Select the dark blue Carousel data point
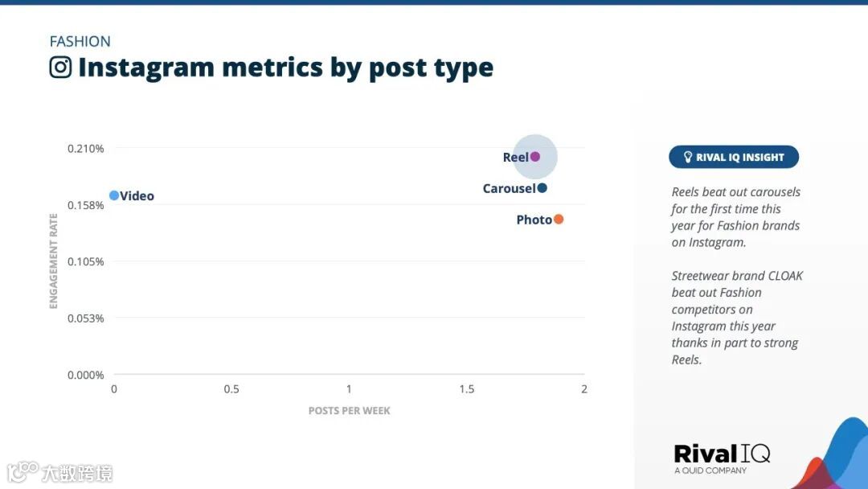This screenshot has width=868, height=489. [542, 188]
